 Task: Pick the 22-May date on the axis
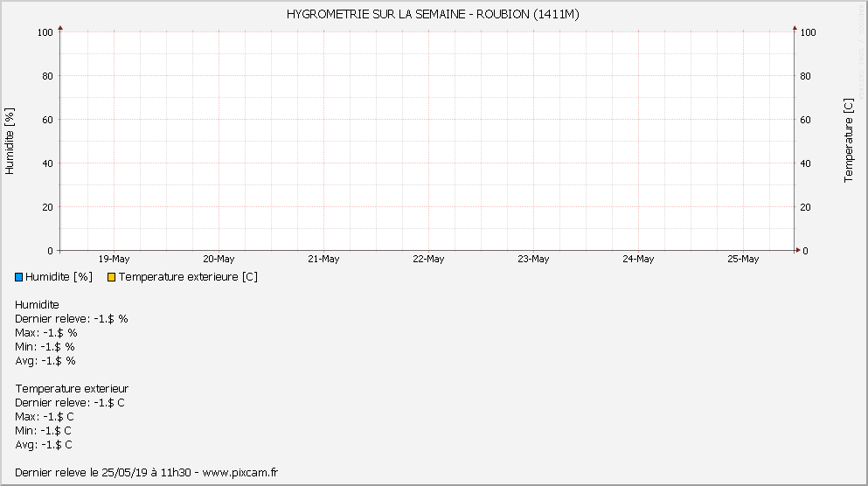click(428, 259)
